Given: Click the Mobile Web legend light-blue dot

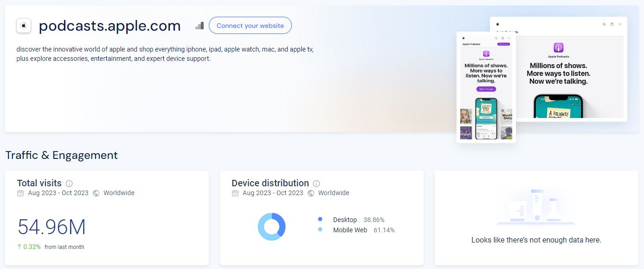Looking at the screenshot, I should 320,230.
